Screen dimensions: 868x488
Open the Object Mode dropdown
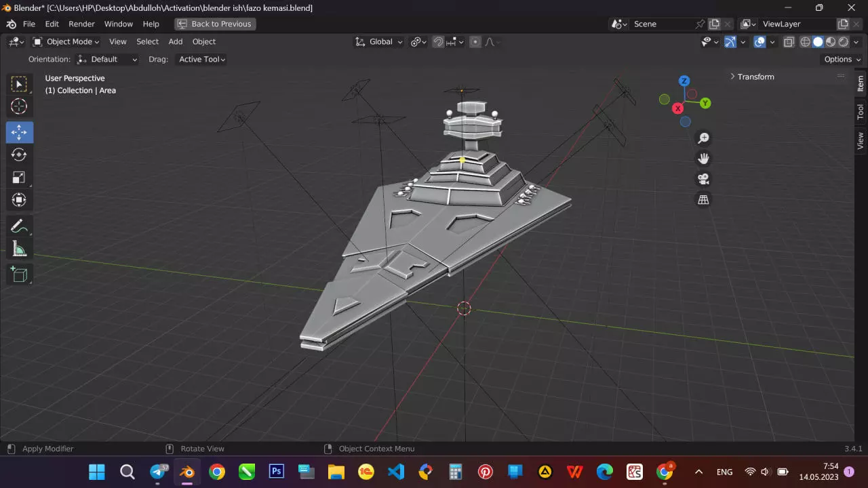click(66, 42)
